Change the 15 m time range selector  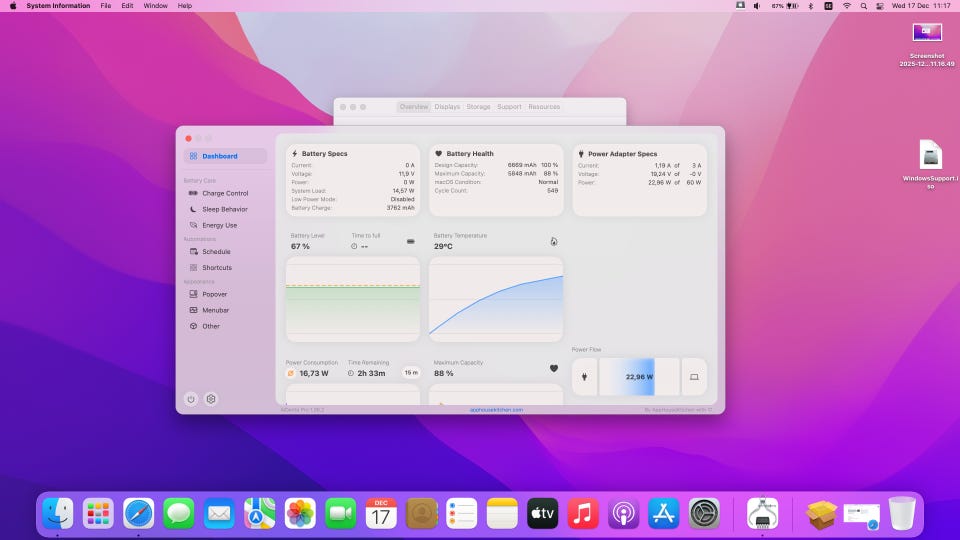click(411, 372)
